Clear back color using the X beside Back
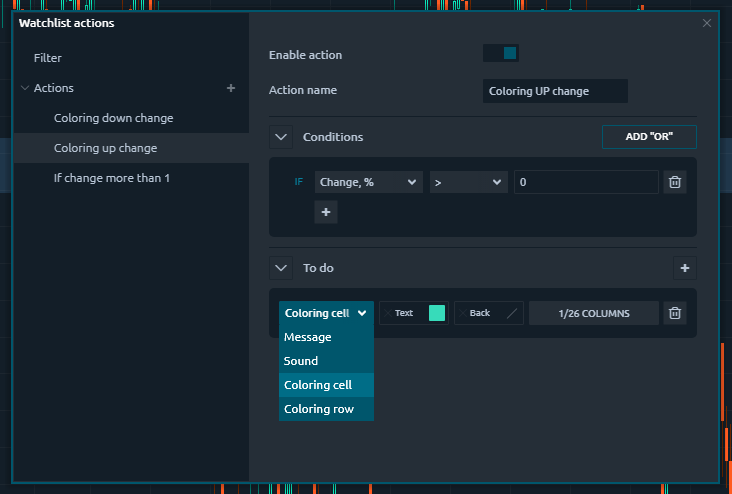This screenshot has width=732, height=494. point(462,313)
